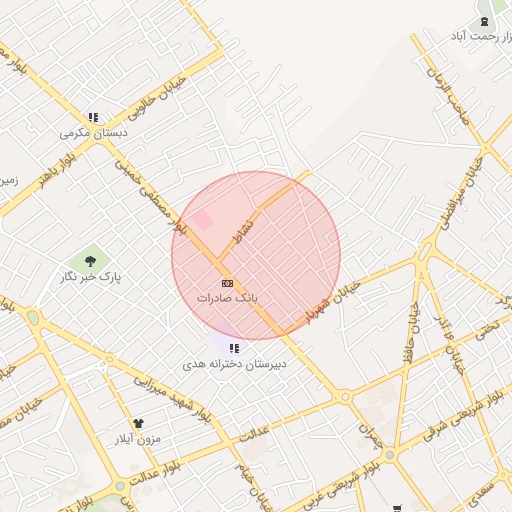Select the بلوار باهنر road label
This screenshot has width=512, height=512.
tap(57, 172)
